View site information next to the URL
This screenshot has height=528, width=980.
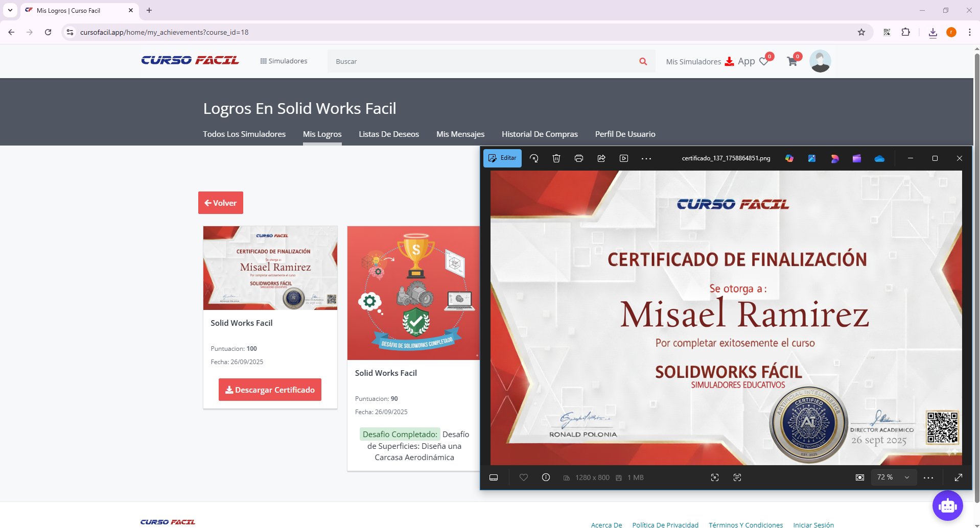(x=70, y=32)
